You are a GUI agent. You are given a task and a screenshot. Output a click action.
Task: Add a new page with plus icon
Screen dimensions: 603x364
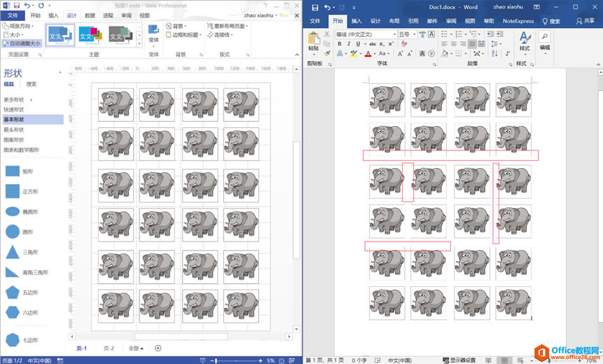click(x=158, y=348)
